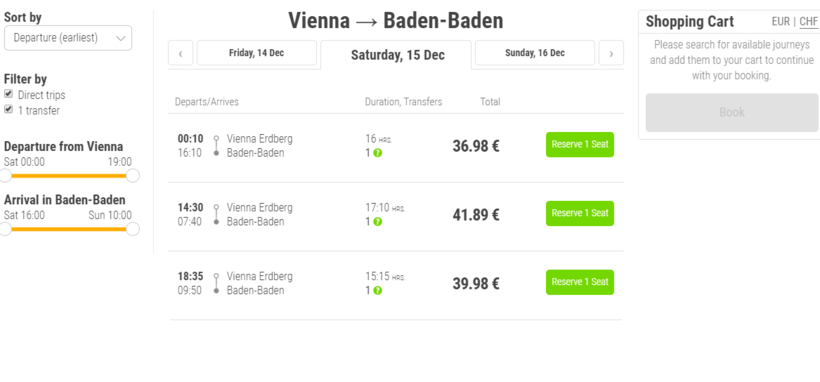Select the Saturday, 15 Dec tab
Viewport: 820px width, 382px height.
coord(396,55)
